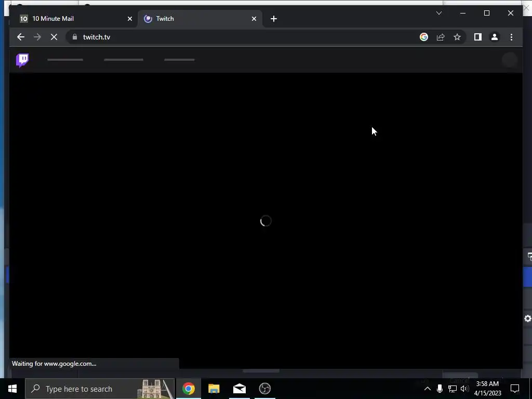Open the clock showing 3:58 AM
The height and width of the screenshot is (399, 532).
click(x=487, y=389)
